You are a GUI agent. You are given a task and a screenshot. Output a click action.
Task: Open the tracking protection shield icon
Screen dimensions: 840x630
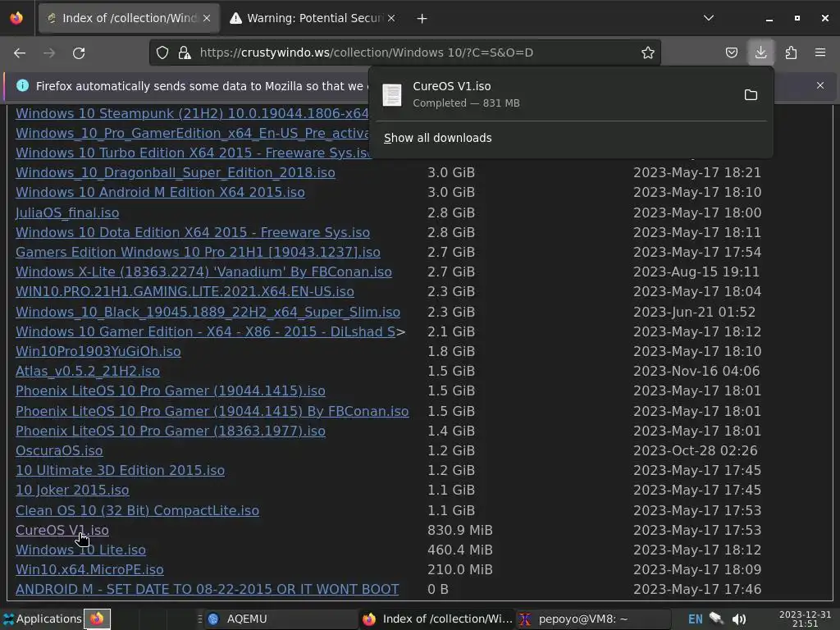[162, 52]
